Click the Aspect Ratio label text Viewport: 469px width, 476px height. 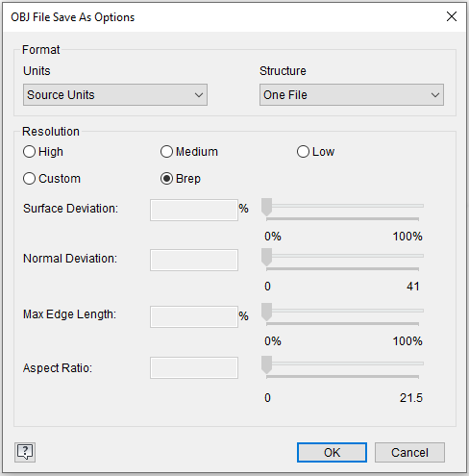pos(58,368)
